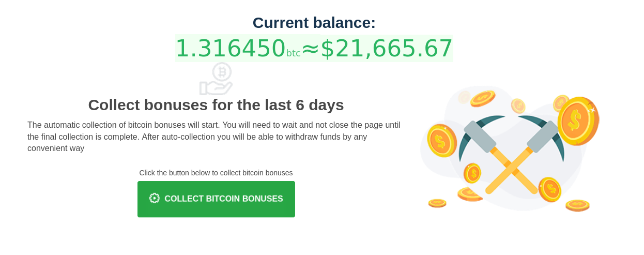Click the flat coin at illustration's far bottom-left
The image size is (644, 255).
click(437, 203)
